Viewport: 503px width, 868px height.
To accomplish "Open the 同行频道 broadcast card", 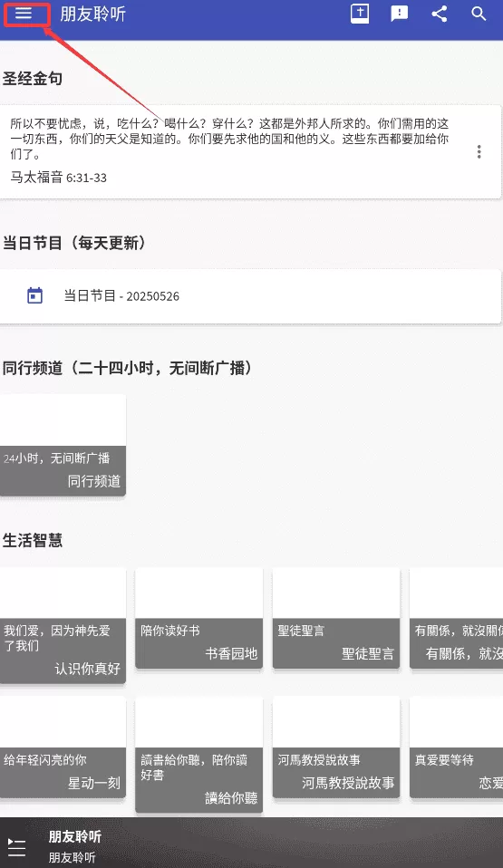I will click(63, 445).
